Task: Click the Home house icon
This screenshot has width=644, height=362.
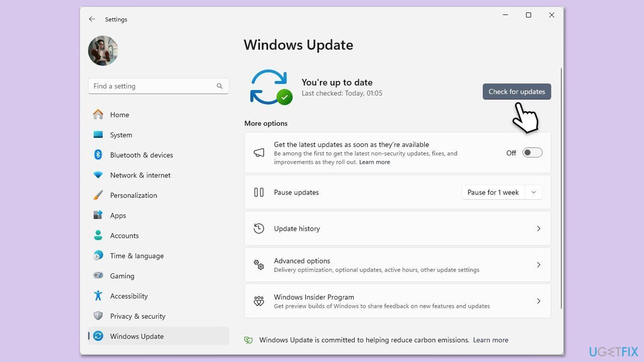Action: point(99,115)
